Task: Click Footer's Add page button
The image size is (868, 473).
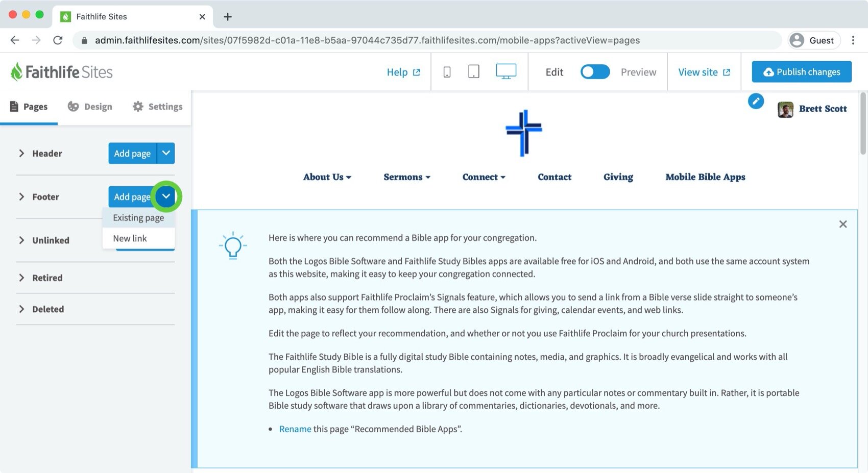Action: tap(132, 196)
